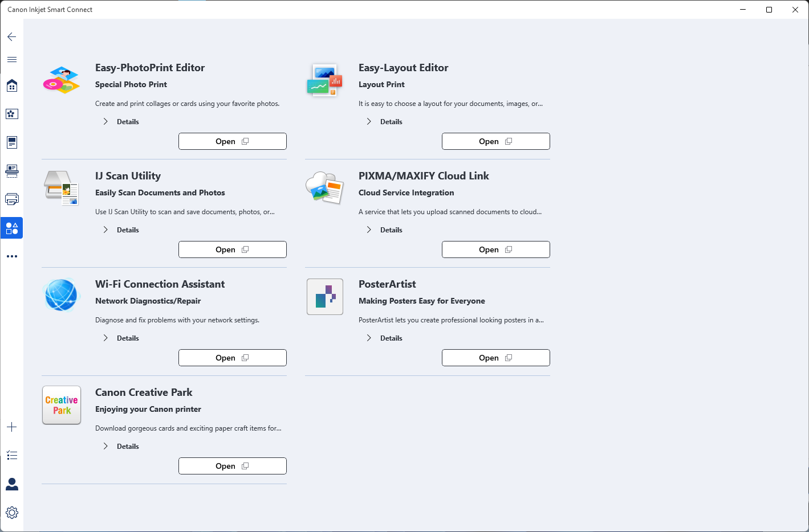Image resolution: width=809 pixels, height=532 pixels.
Task: Open Wi-Fi Connection Assistant
Action: click(233, 358)
